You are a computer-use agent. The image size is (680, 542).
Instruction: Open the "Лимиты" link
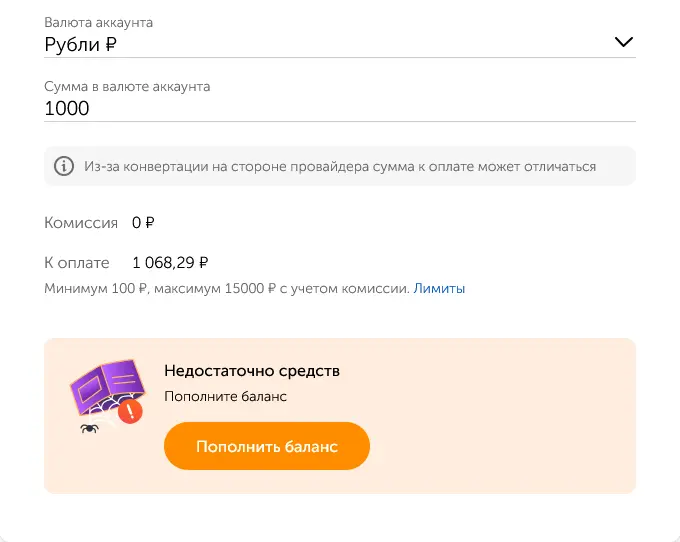click(x=439, y=289)
